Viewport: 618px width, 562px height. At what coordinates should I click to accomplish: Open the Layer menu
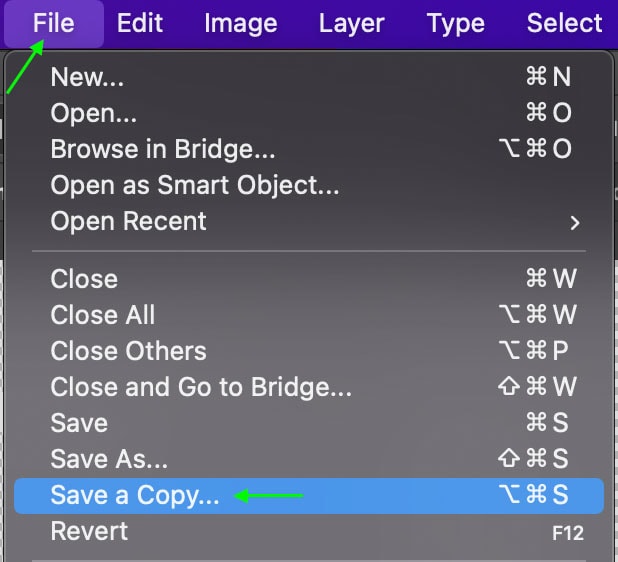(x=351, y=23)
